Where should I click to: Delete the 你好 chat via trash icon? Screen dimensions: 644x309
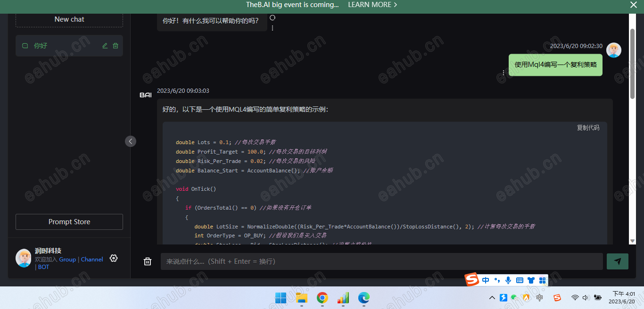(116, 46)
